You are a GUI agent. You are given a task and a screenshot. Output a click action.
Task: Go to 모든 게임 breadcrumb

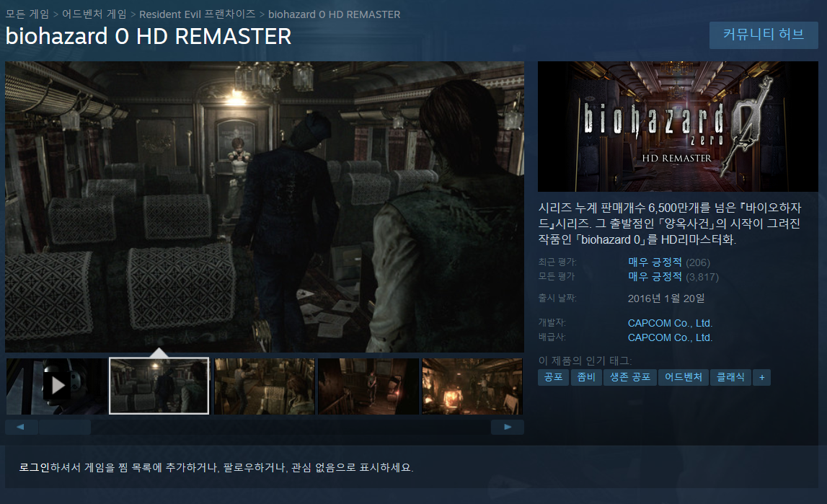[27, 14]
